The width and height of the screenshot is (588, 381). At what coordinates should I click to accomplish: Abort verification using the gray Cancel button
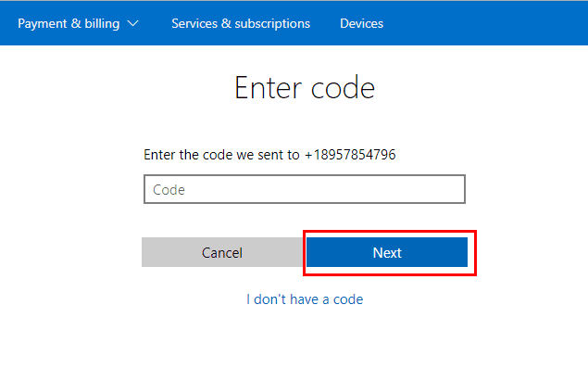tap(222, 252)
